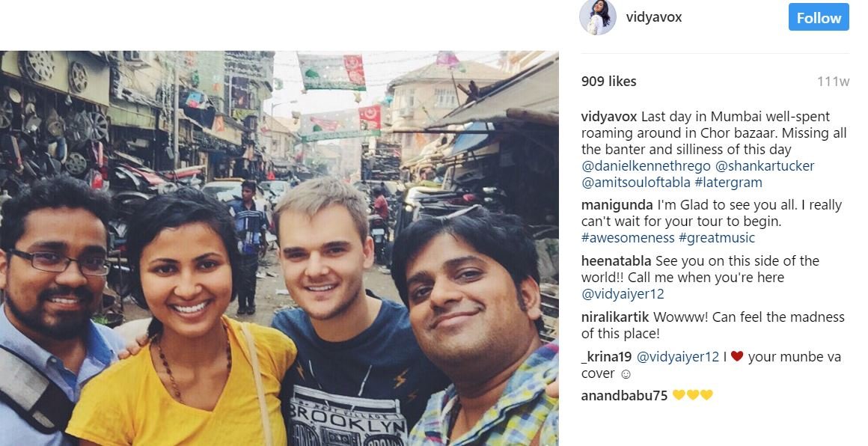Open commenter heenatabla's profile
This screenshot has height=446, width=868.
tap(616, 261)
